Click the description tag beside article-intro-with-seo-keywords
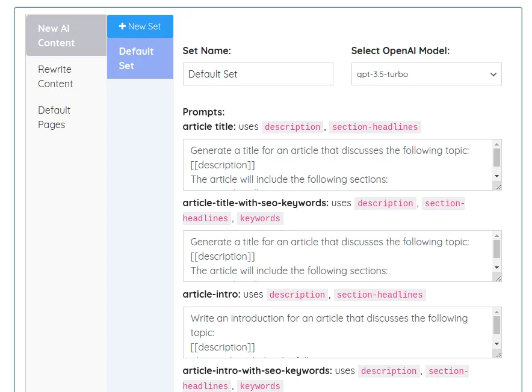Viewport: 532px width, 392px height. [x=389, y=371]
